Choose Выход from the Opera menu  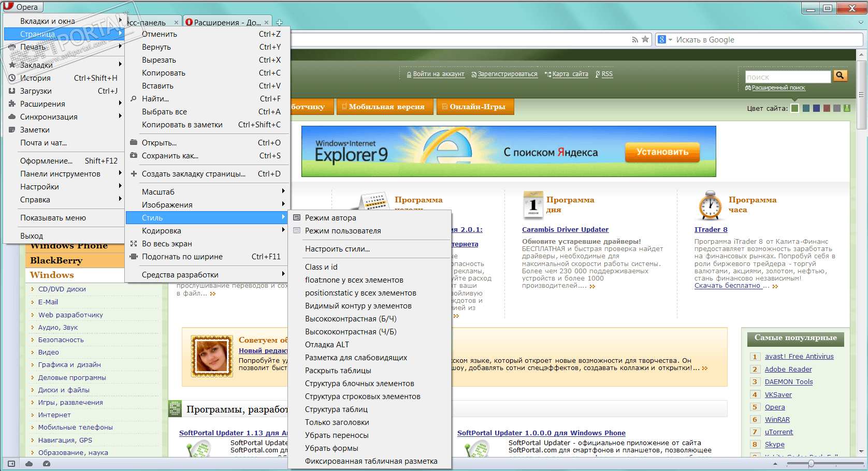click(64, 236)
